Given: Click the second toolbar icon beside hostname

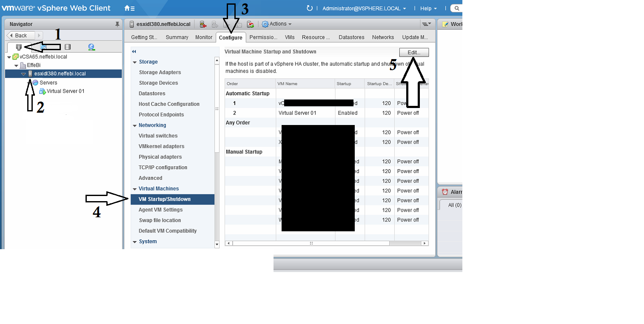Looking at the screenshot, I should [215, 24].
